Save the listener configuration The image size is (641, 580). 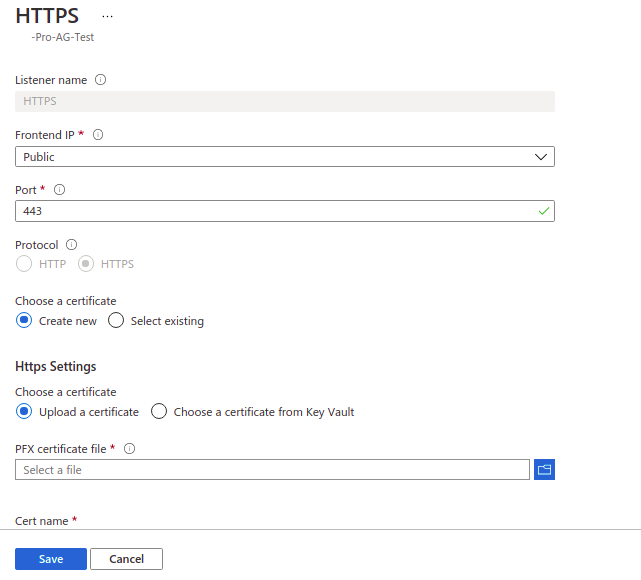coord(51,559)
